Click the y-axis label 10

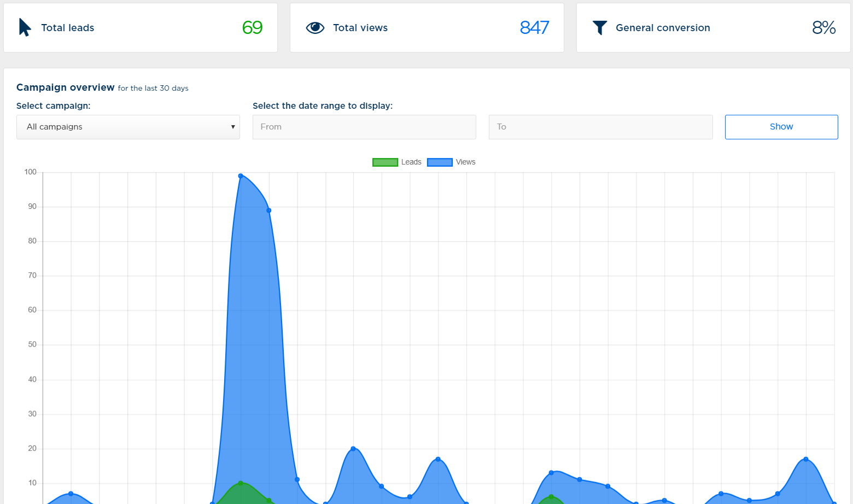[x=33, y=483]
